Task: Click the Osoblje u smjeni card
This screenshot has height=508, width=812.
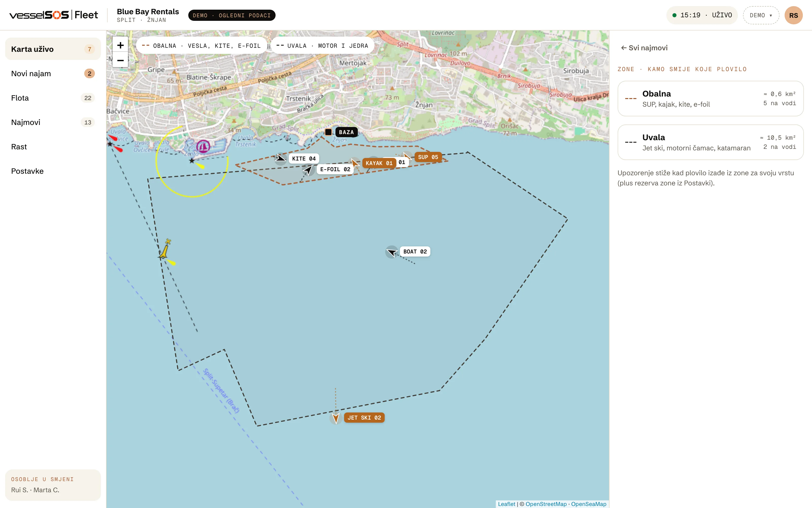Action: coord(53,485)
